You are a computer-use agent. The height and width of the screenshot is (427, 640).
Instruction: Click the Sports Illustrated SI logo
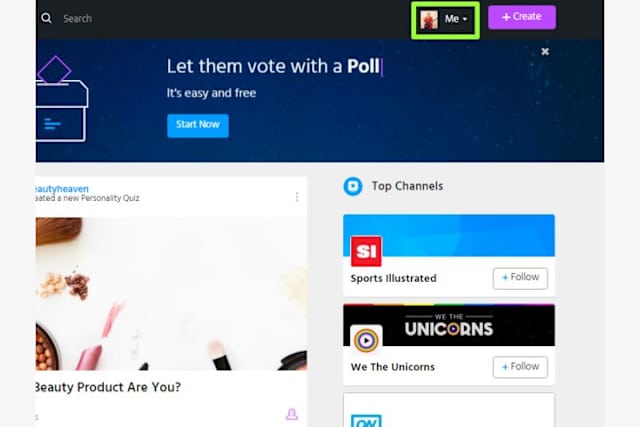coord(366,251)
